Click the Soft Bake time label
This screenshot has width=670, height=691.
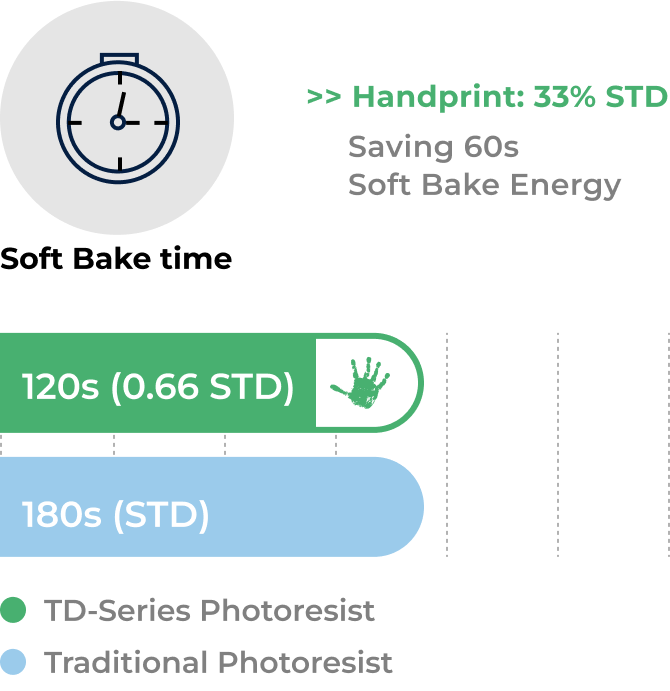(x=116, y=258)
